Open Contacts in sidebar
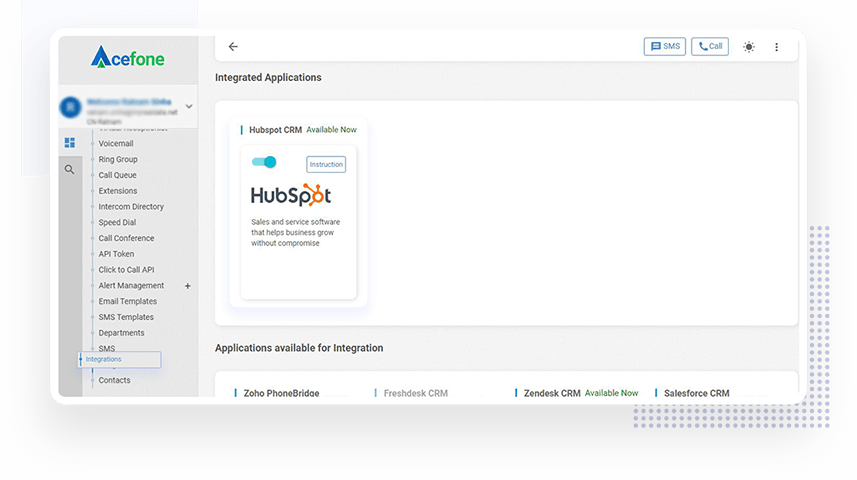This screenshot has height=480, width=857. coord(114,381)
